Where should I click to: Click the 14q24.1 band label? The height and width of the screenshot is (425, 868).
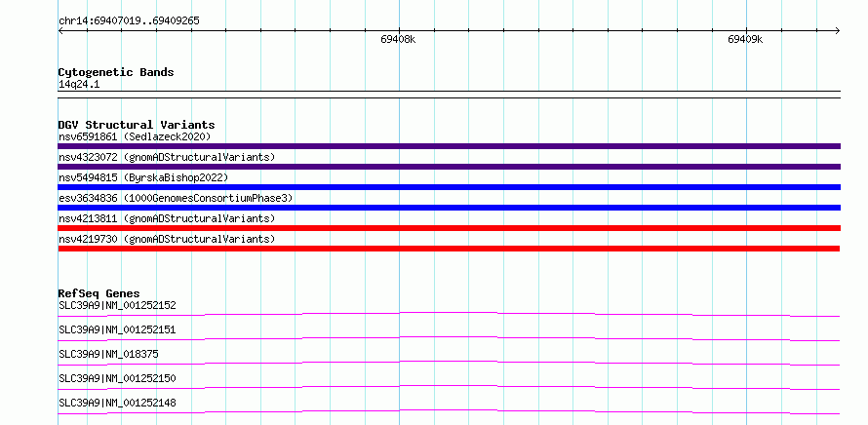[x=79, y=85]
